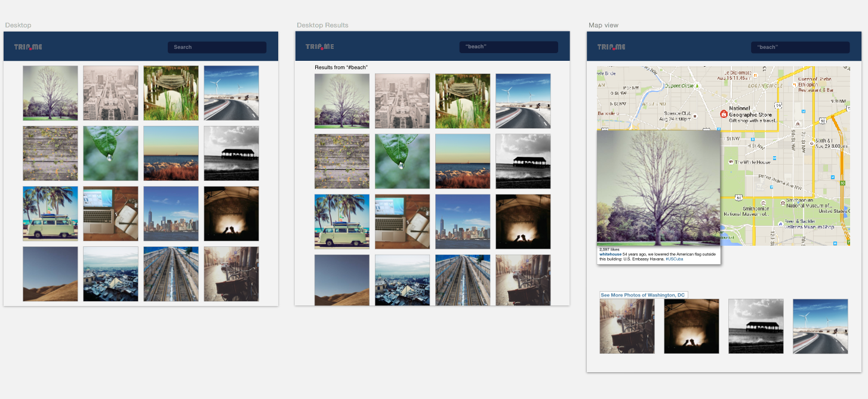Click the water-drop leaf photo in Desktop Results

pyautogui.click(x=402, y=161)
